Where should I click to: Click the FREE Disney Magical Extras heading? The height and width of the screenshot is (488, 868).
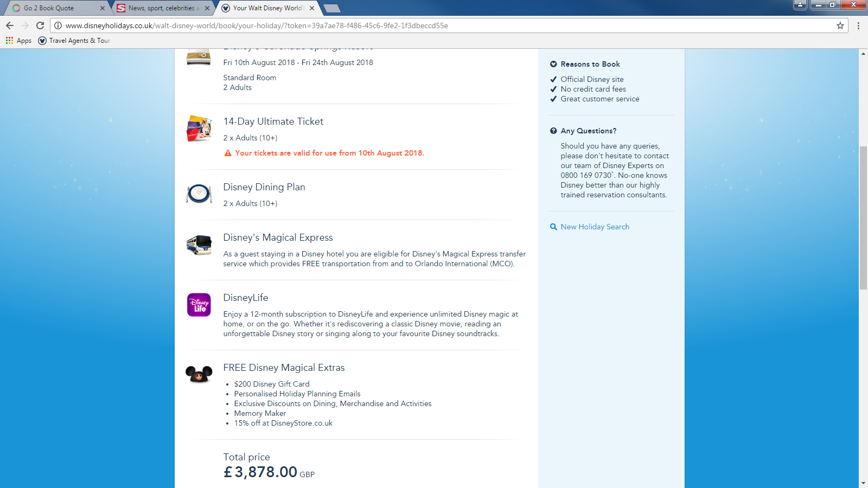[x=284, y=368]
